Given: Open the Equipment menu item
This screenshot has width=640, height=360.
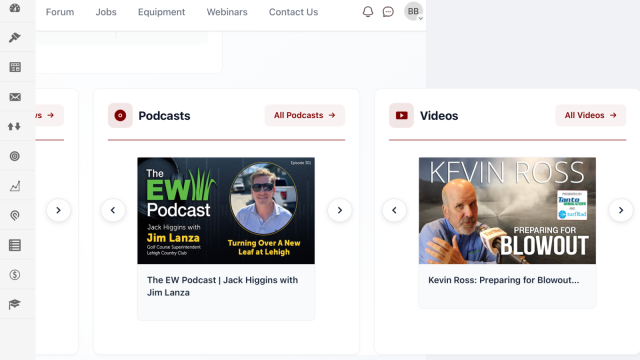Looking at the screenshot, I should click(162, 12).
